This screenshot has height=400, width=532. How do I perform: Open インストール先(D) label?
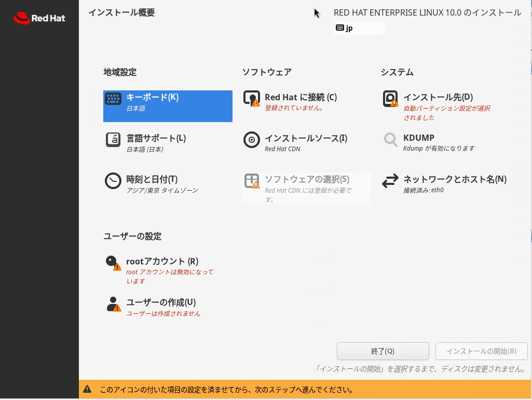tap(438, 97)
